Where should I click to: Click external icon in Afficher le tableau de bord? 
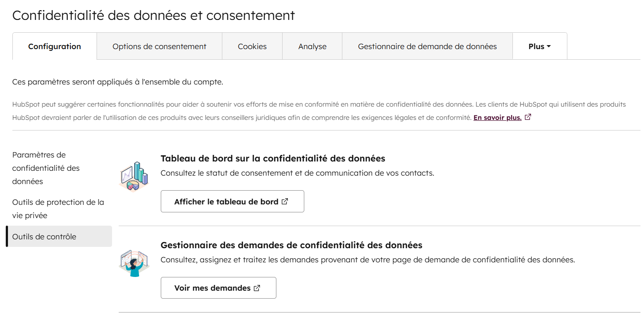coord(285,201)
